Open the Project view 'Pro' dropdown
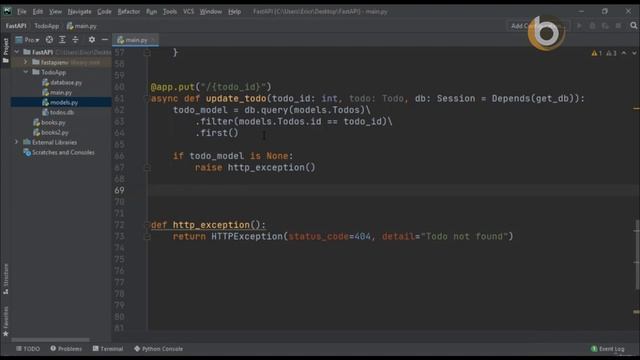 click(27, 40)
